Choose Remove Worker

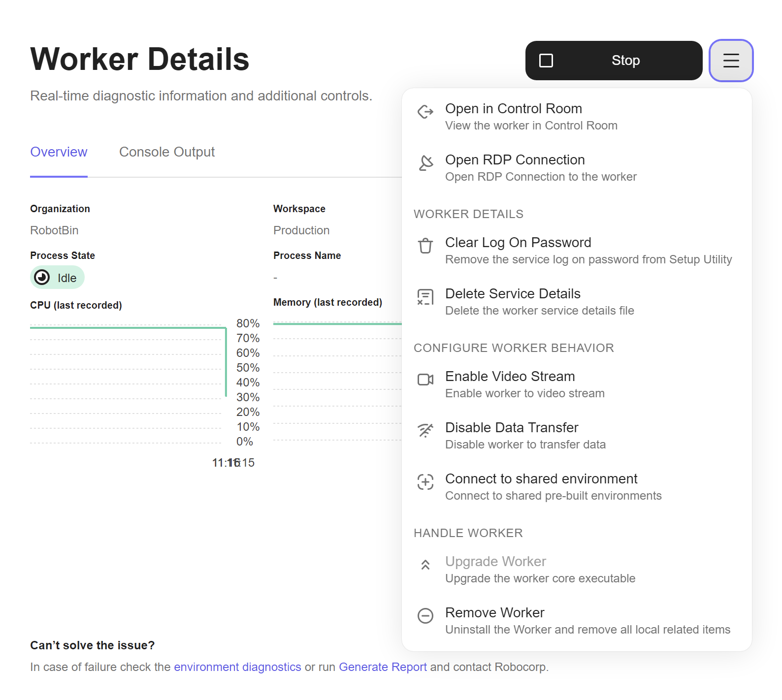pos(577,620)
